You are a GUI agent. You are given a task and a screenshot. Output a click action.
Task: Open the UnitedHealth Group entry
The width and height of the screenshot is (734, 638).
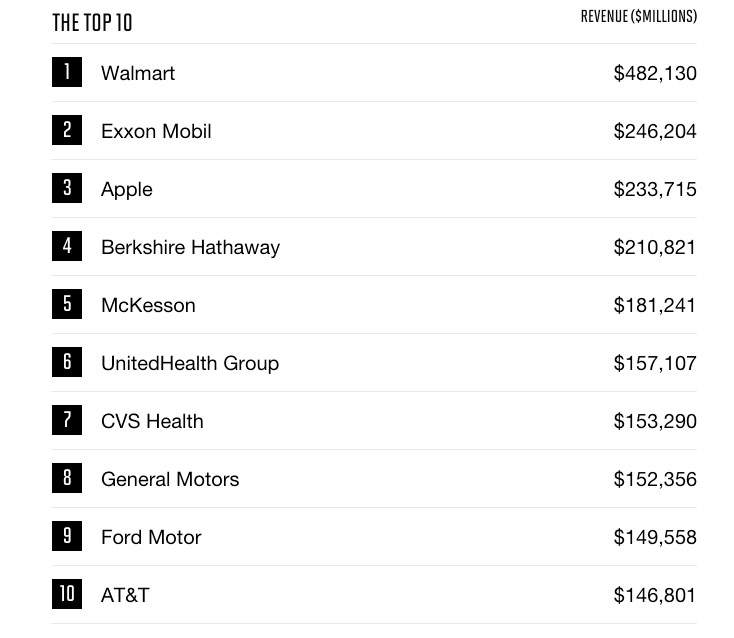coord(190,364)
